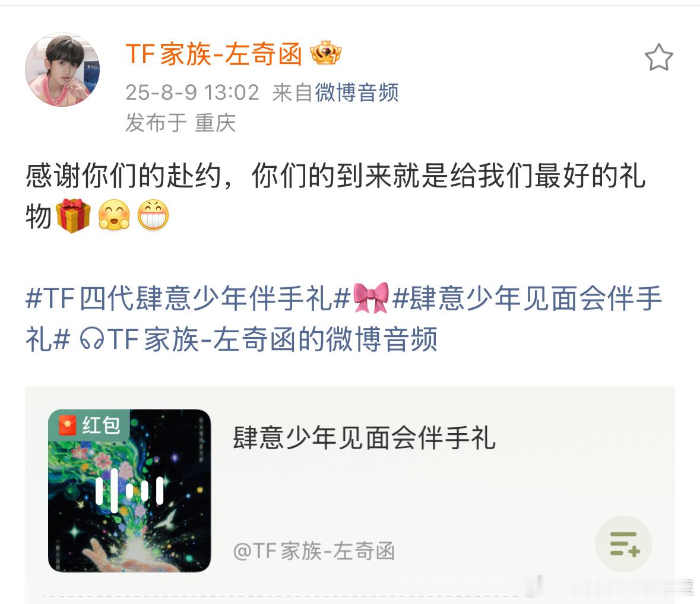Screen dimensions: 700x604
Task: Add audio to playlist icon
Action: click(624, 543)
